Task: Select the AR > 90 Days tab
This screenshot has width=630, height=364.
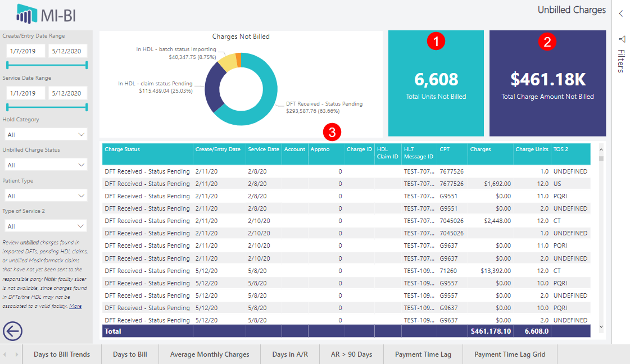Action: pos(351,354)
